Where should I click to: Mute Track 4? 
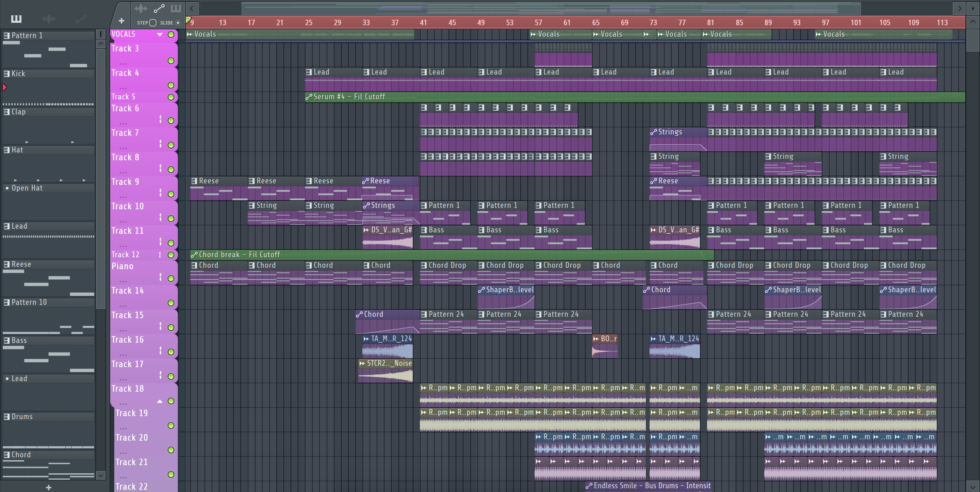pyautogui.click(x=171, y=85)
